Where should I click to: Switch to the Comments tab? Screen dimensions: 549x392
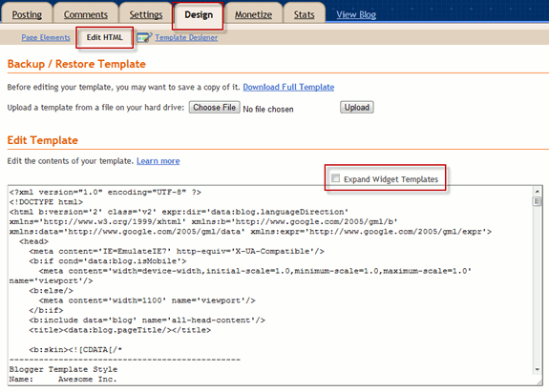point(85,14)
